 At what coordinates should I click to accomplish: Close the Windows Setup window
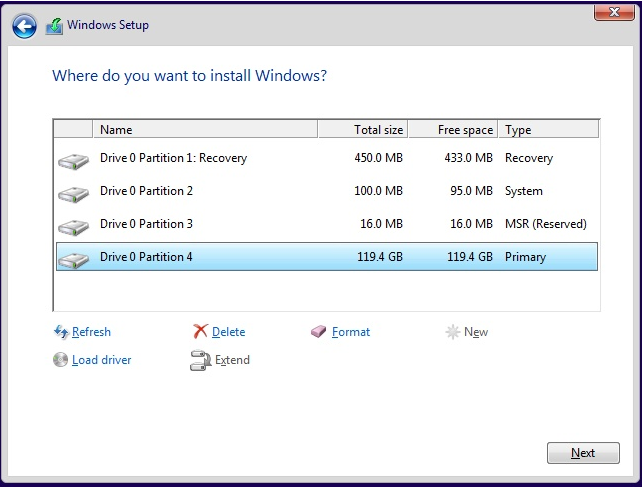click(x=614, y=12)
